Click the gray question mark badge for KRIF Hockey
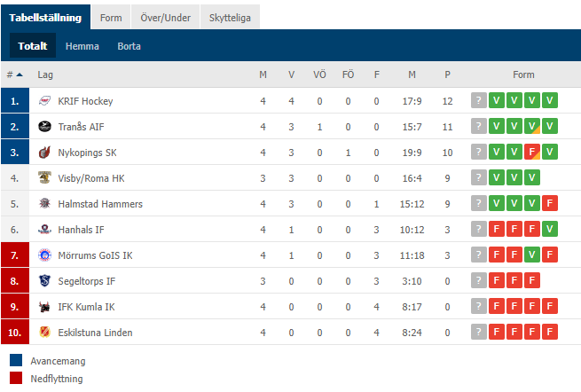This screenshot has height=392, width=581. tap(478, 100)
